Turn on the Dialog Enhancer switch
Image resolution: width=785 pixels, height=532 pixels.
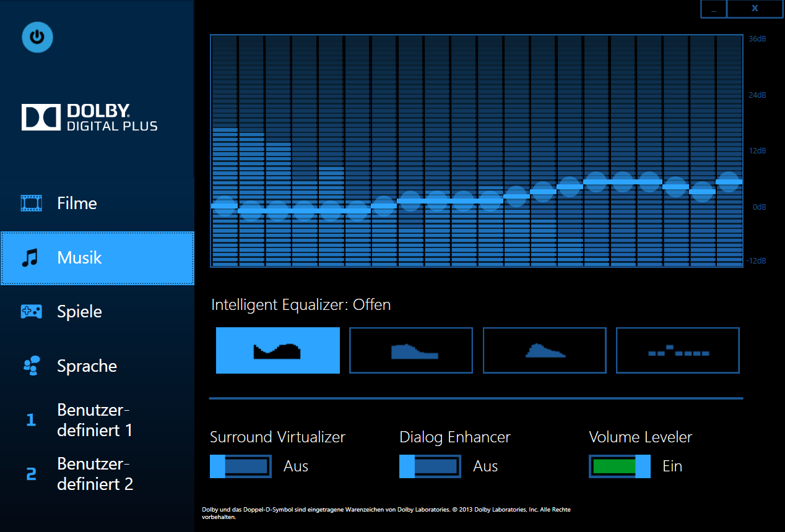coord(430,466)
